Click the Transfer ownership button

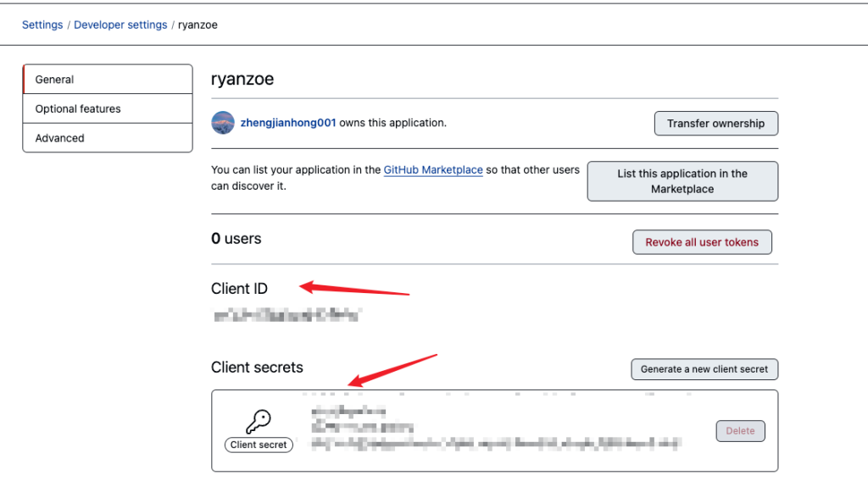(715, 124)
